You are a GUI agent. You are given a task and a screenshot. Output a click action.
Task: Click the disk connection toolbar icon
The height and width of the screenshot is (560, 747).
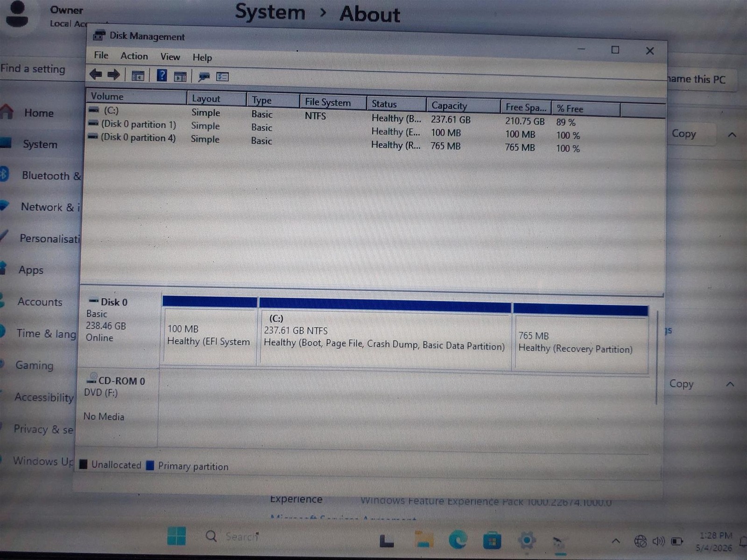click(x=204, y=77)
